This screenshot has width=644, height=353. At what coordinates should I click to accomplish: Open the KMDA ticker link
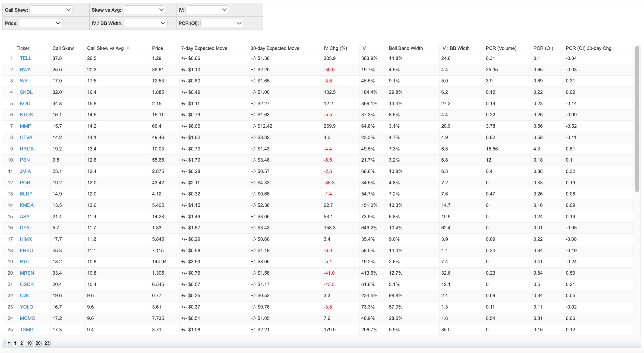27,205
